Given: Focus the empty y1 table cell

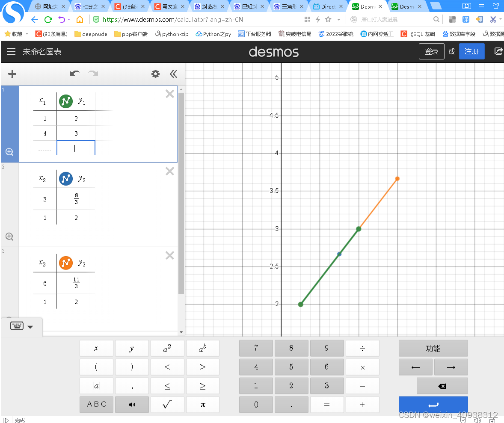Looking at the screenshot, I should [76, 148].
